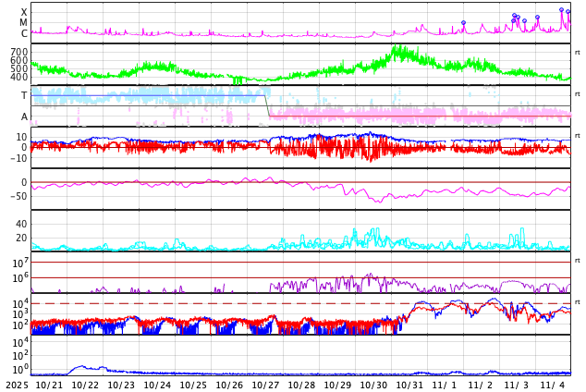The height and width of the screenshot is (392, 586).
Task: Click the 'rt' tag beside T/A sector panel
Action: coord(578,93)
